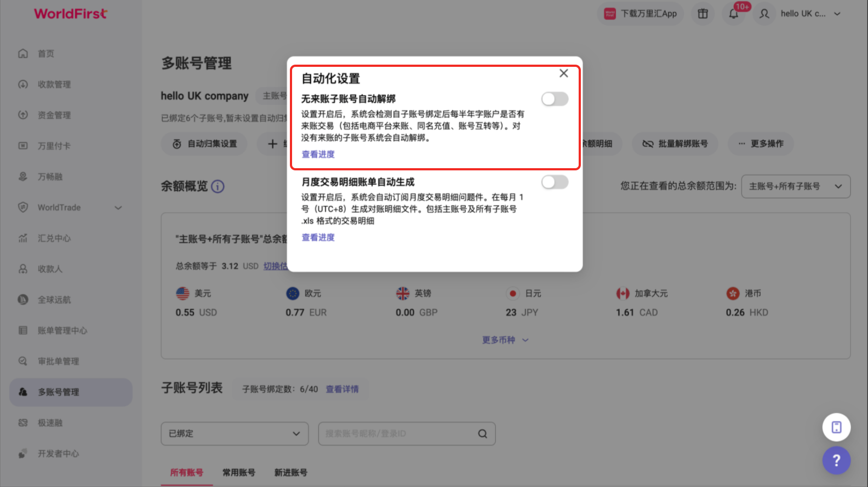This screenshot has width=868, height=487.
Task: Click the 首页 home icon in sidebar
Action: click(x=23, y=54)
